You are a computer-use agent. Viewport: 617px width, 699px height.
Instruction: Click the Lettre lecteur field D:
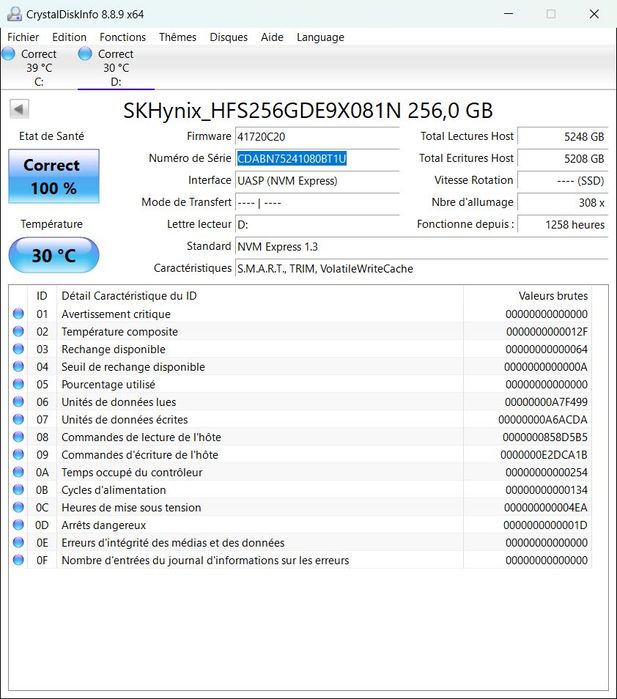[x=317, y=224]
